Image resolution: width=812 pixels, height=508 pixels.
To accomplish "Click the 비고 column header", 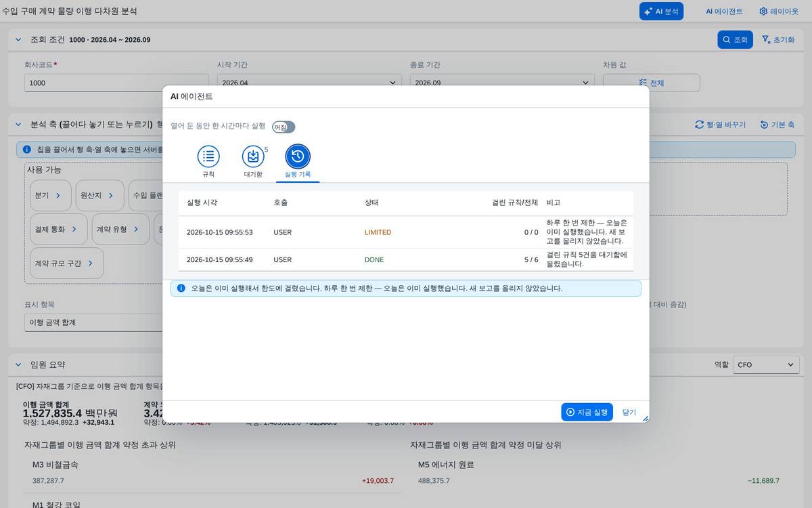I will click(554, 203).
